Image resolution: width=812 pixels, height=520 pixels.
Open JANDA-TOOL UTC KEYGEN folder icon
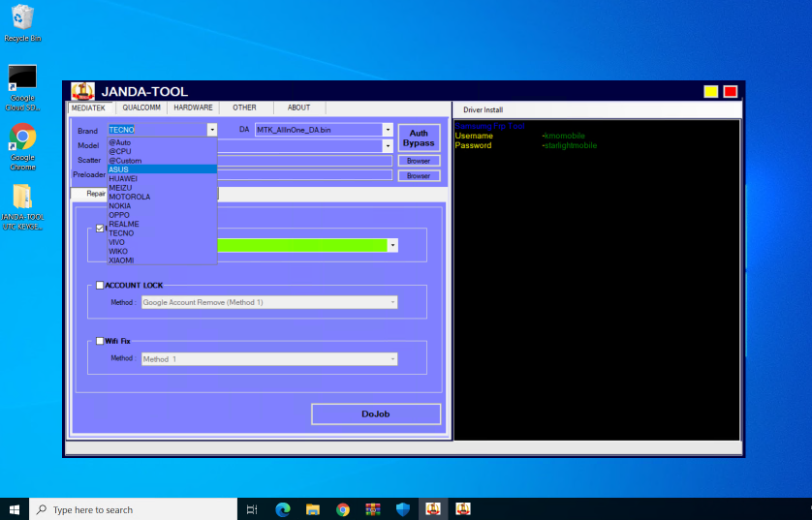pos(22,207)
